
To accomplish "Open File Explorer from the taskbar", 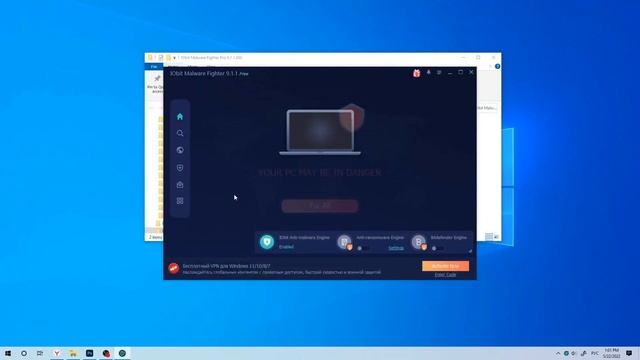I will (x=73, y=353).
